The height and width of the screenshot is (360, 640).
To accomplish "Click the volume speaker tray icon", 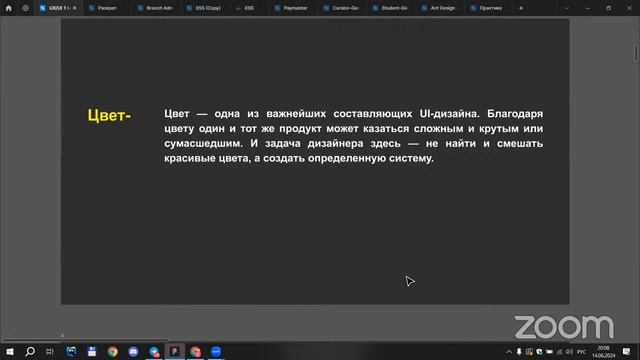I will (x=569, y=352).
